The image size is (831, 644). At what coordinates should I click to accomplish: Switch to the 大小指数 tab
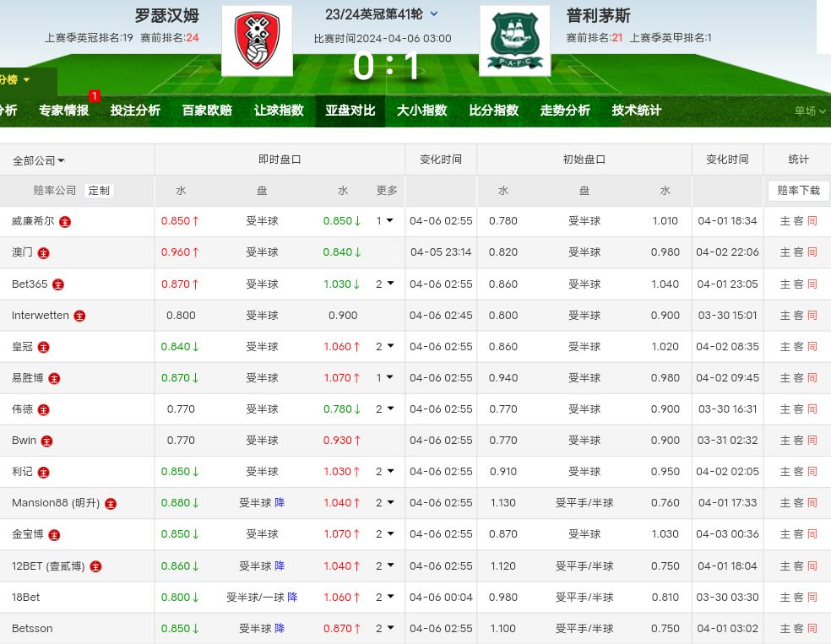tap(422, 111)
